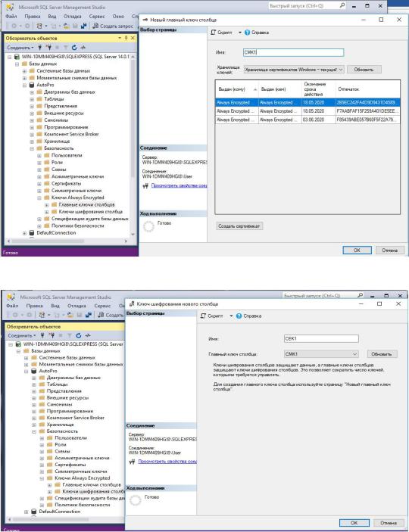Expand 'Ключи шифрования столбца' node behind the CMK1 dialog
This screenshot has height=532, width=409.
pos(46,212)
